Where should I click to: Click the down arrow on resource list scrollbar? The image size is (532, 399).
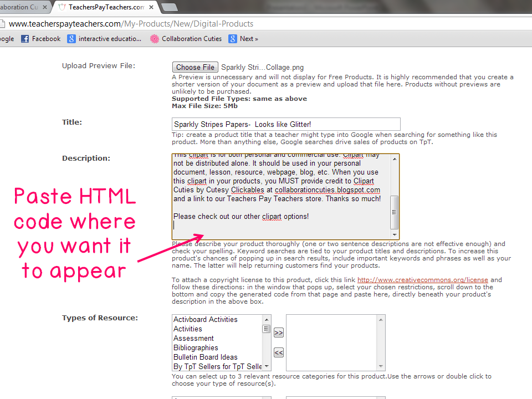[267, 365]
